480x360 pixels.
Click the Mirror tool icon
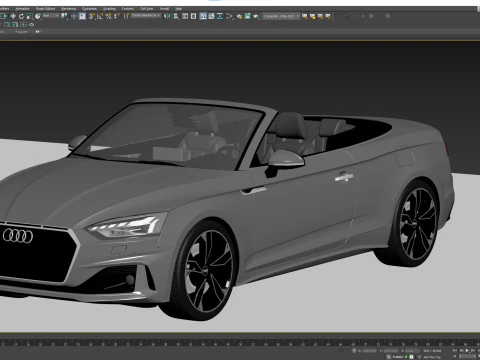point(167,16)
